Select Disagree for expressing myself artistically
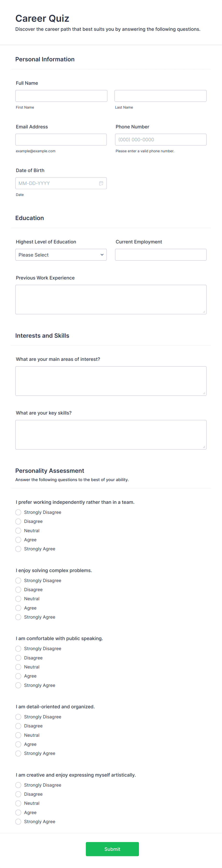The width and height of the screenshot is (222, 868). pyautogui.click(x=18, y=794)
